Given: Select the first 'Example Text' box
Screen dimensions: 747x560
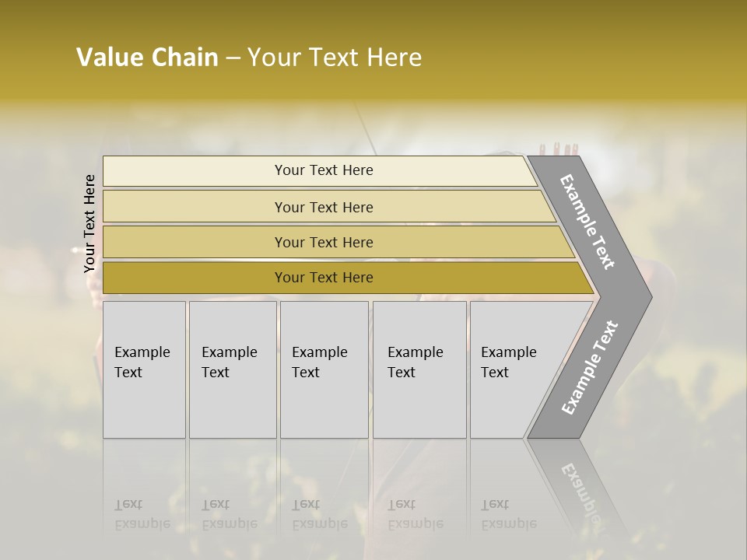Looking at the screenshot, I should (144, 369).
